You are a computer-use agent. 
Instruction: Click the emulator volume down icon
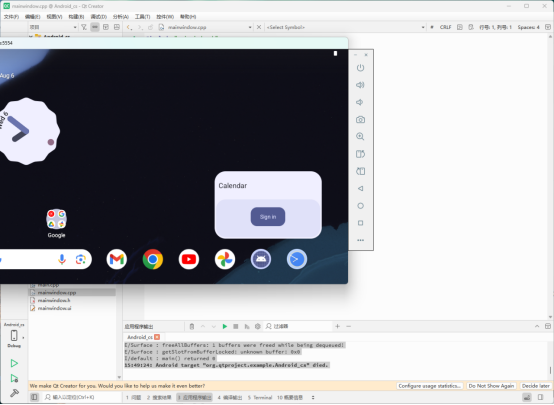360,102
